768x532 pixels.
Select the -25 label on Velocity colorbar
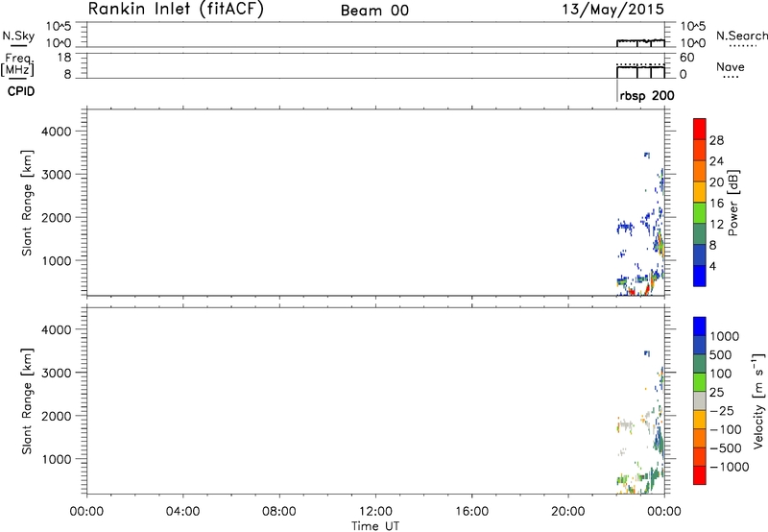click(x=721, y=410)
